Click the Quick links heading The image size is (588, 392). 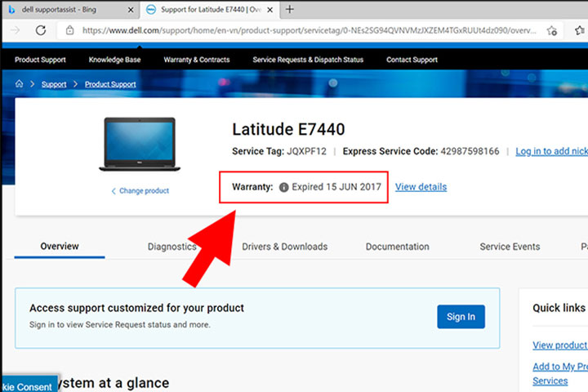point(559,308)
